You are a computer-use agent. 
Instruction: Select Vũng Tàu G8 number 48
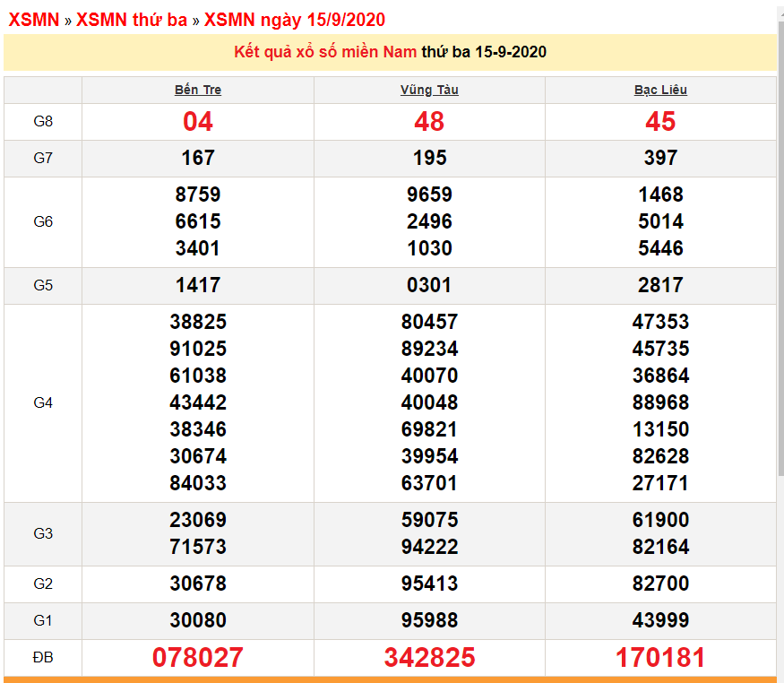click(x=429, y=122)
